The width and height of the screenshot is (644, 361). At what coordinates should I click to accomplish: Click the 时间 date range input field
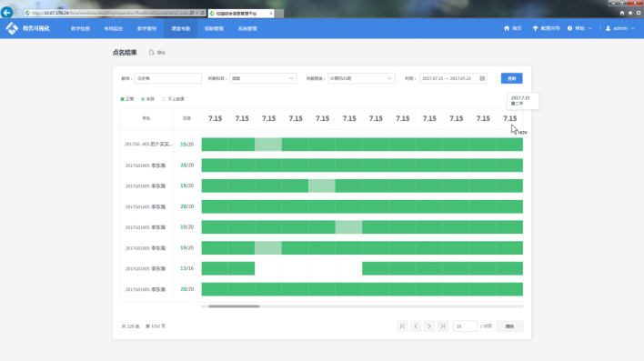[453, 78]
